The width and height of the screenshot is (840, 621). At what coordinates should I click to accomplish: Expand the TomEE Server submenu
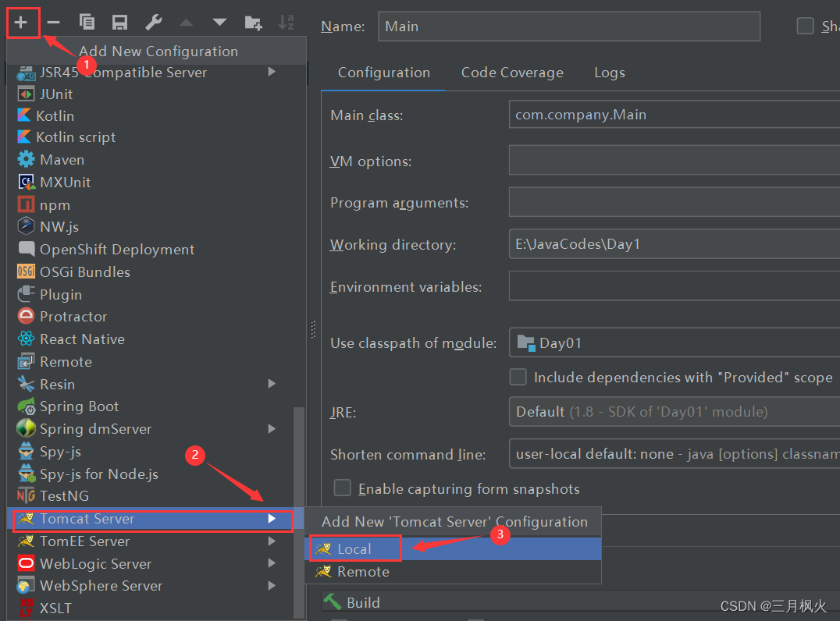pyautogui.click(x=272, y=541)
